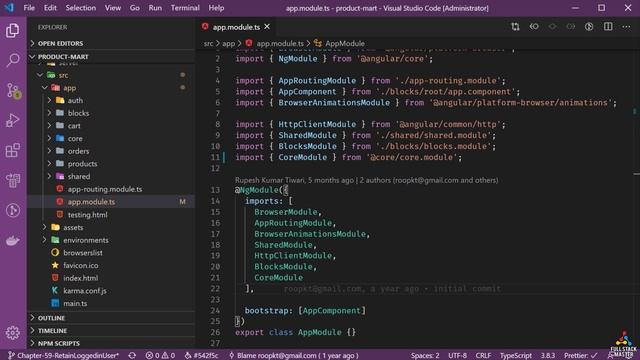
Task: Change line ending via CRLF
Action: (483, 356)
